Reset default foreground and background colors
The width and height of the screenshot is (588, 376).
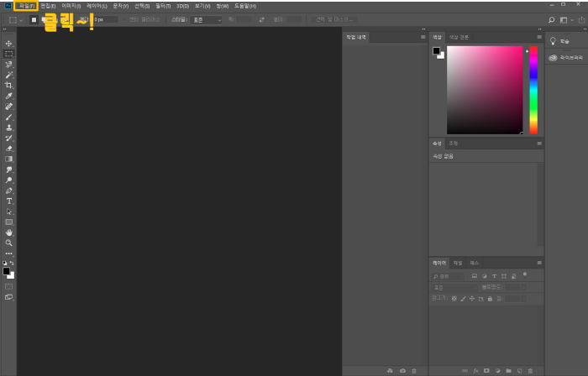point(5,264)
